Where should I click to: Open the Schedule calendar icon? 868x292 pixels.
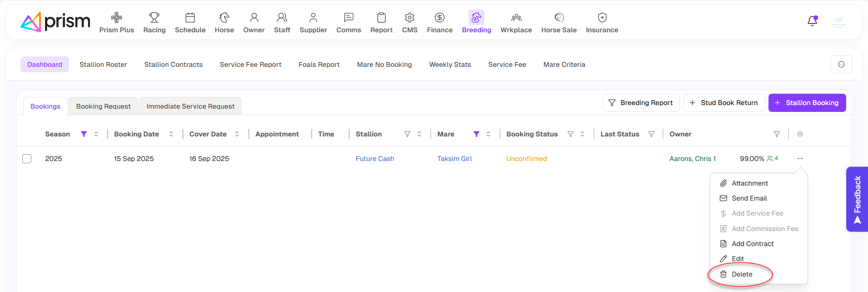190,18
